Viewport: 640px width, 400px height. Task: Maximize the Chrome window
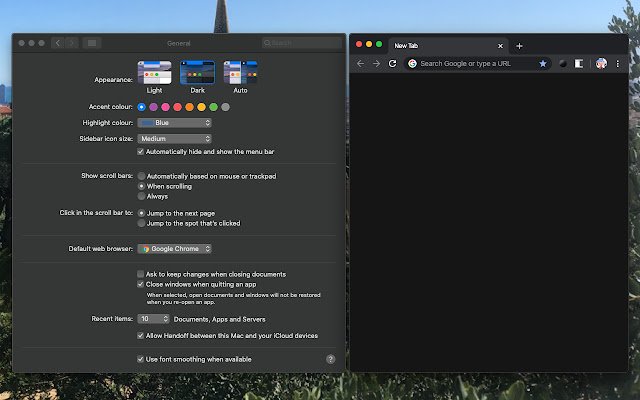point(379,44)
